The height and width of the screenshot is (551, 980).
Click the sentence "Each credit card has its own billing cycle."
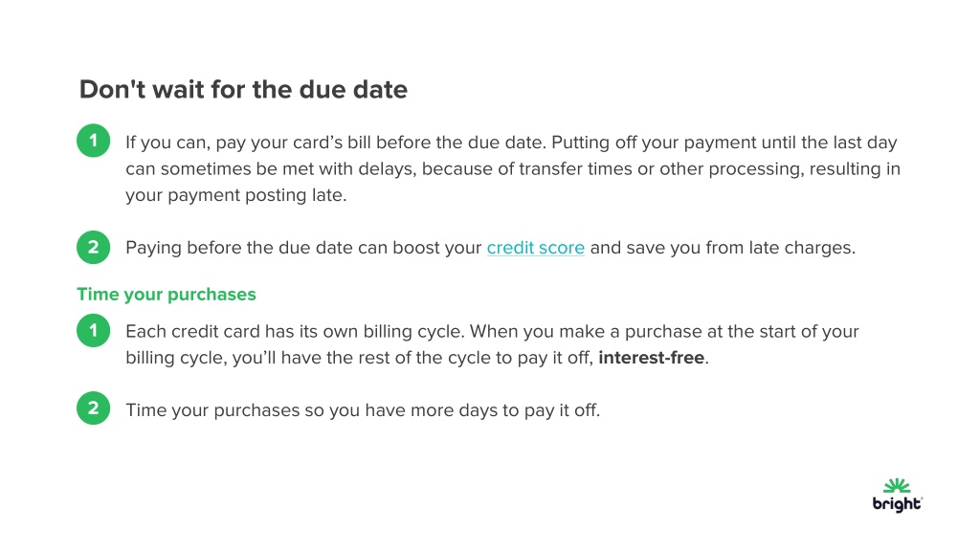295,331
